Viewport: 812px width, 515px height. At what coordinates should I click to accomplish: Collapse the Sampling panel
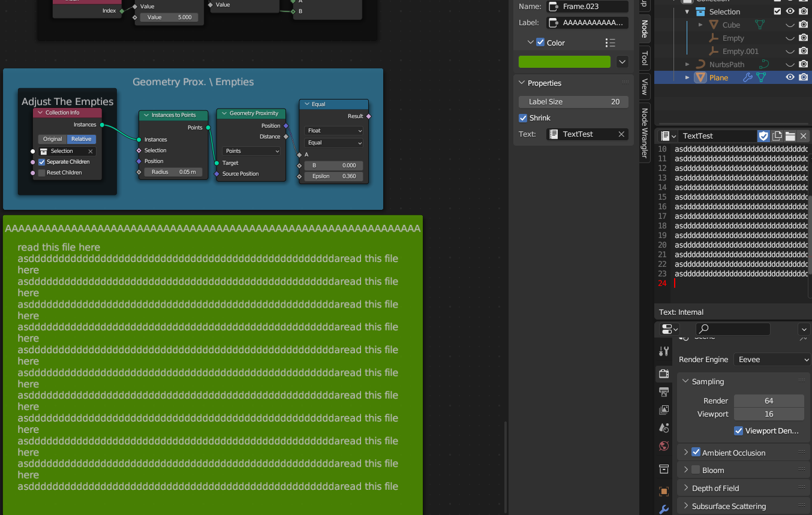coord(686,381)
